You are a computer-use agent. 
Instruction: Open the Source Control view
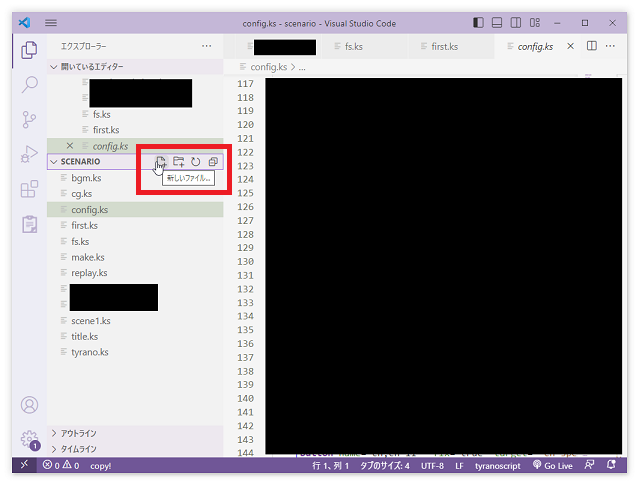pyautogui.click(x=29, y=120)
